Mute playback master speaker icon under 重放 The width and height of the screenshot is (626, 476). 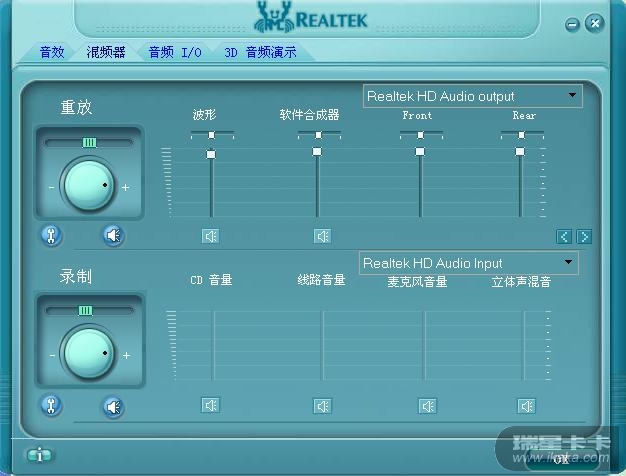[114, 235]
